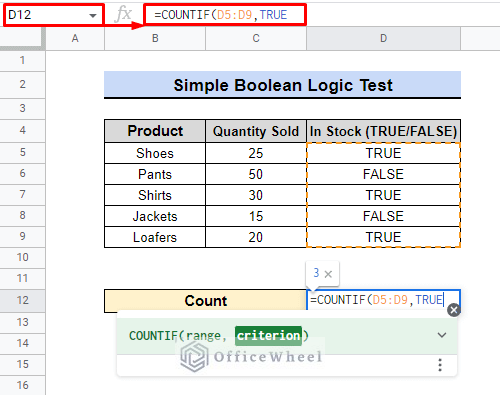Select row 8 header
This screenshot has width=500, height=395.
click(22, 216)
